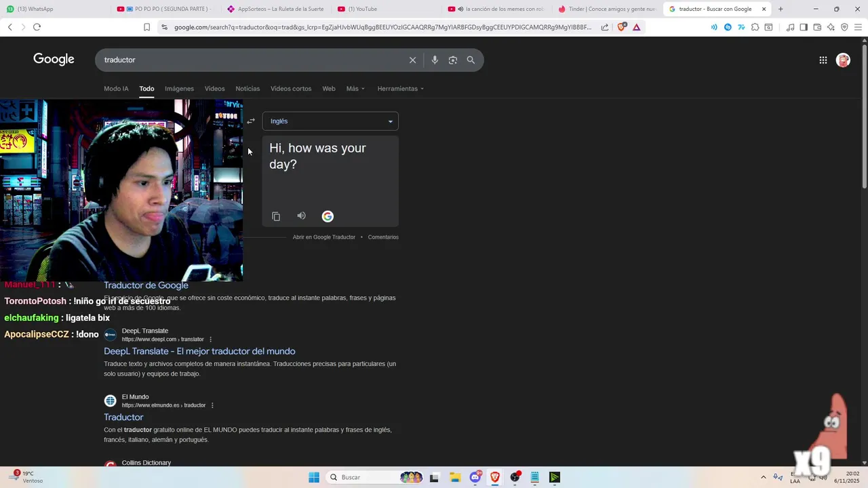Go to Google home via the logo
The width and height of the screenshot is (868, 488).
[54, 60]
